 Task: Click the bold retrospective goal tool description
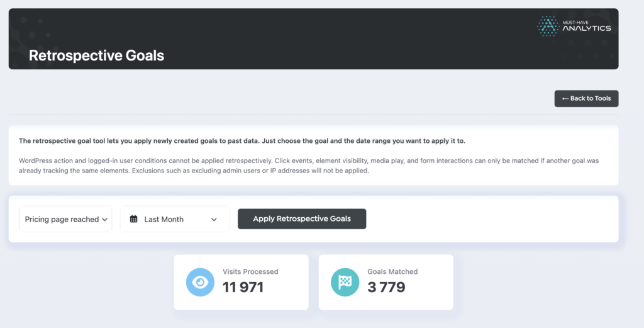click(241, 141)
